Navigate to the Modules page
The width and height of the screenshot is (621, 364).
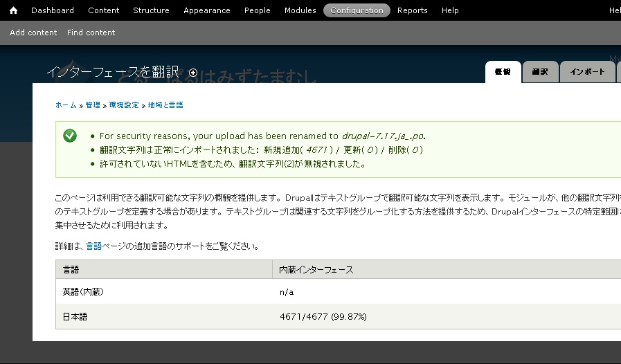[300, 10]
